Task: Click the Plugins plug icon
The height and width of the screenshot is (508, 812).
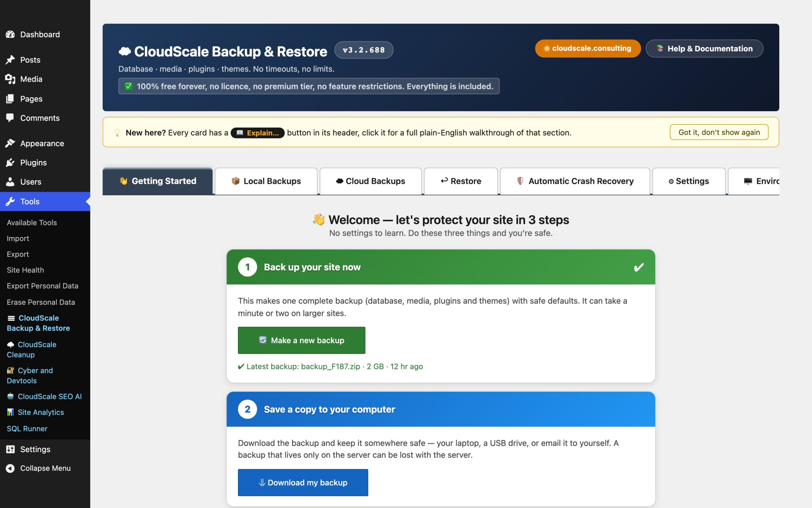Action: [10, 163]
